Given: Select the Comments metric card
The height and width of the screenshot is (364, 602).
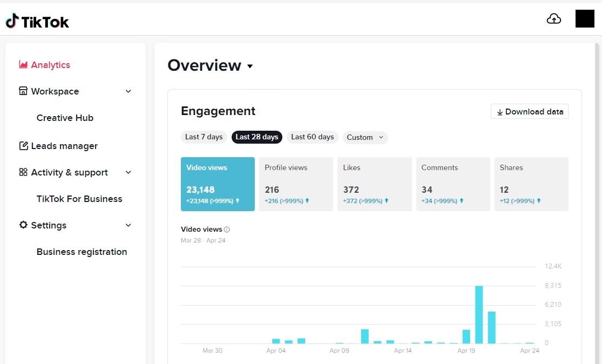Looking at the screenshot, I should point(453,184).
